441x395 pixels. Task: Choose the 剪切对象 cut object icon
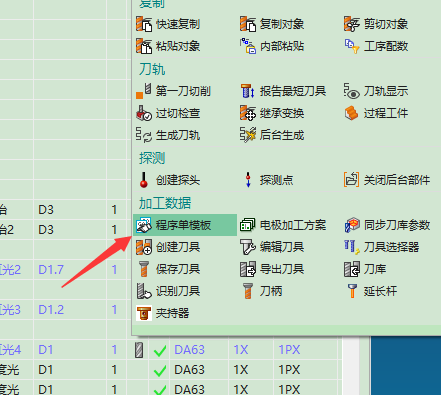(352, 24)
